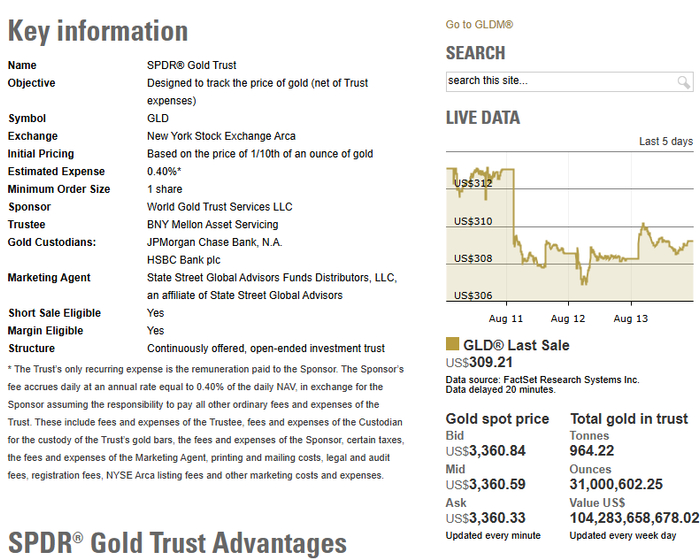The image size is (700, 560).
Task: Select the Last 5 days chart label
Action: [666, 142]
